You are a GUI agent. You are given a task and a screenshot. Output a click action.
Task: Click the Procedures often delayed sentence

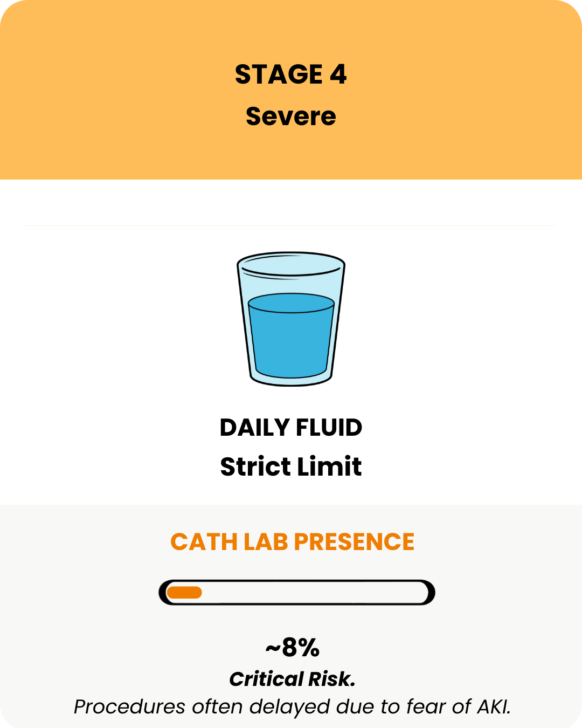(x=292, y=706)
